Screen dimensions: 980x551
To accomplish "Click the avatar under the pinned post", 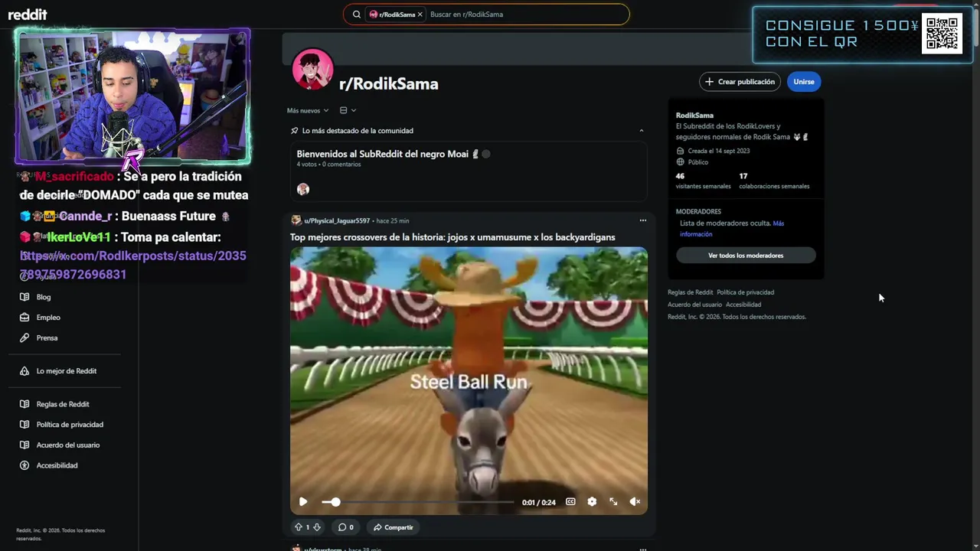I will [303, 189].
